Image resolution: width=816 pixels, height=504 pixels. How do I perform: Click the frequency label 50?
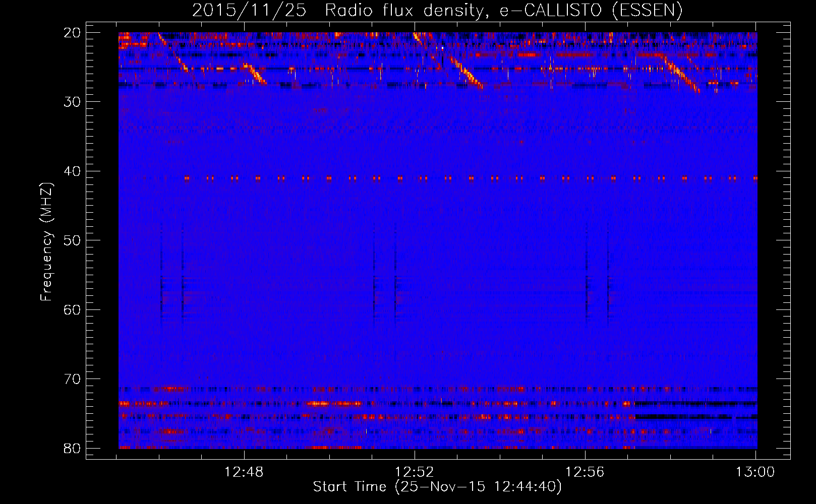(x=73, y=240)
